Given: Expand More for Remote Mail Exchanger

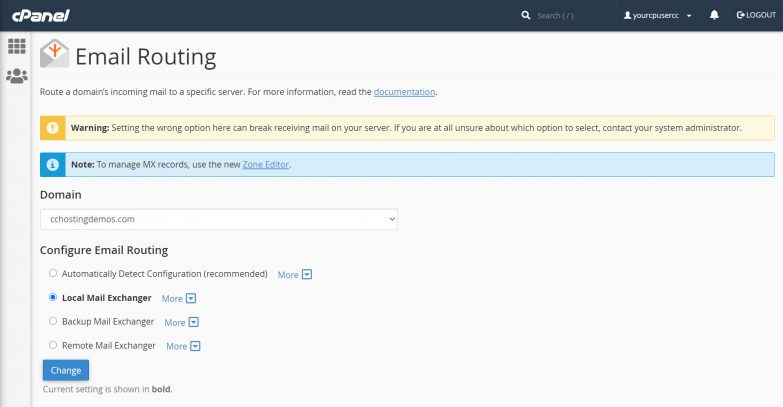Looking at the screenshot, I should coord(183,346).
